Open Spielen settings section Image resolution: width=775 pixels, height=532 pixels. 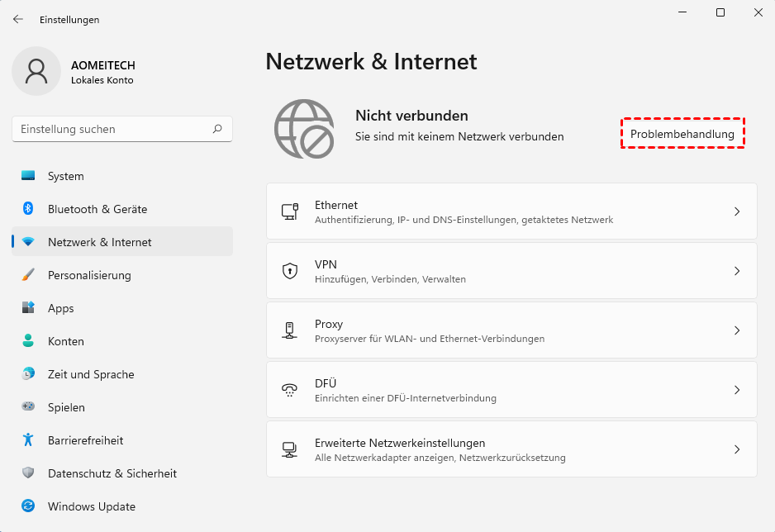pos(66,407)
